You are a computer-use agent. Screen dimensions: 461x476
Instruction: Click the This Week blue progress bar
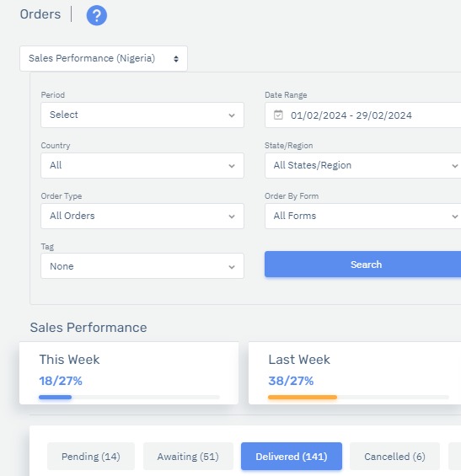pyautogui.click(x=56, y=397)
